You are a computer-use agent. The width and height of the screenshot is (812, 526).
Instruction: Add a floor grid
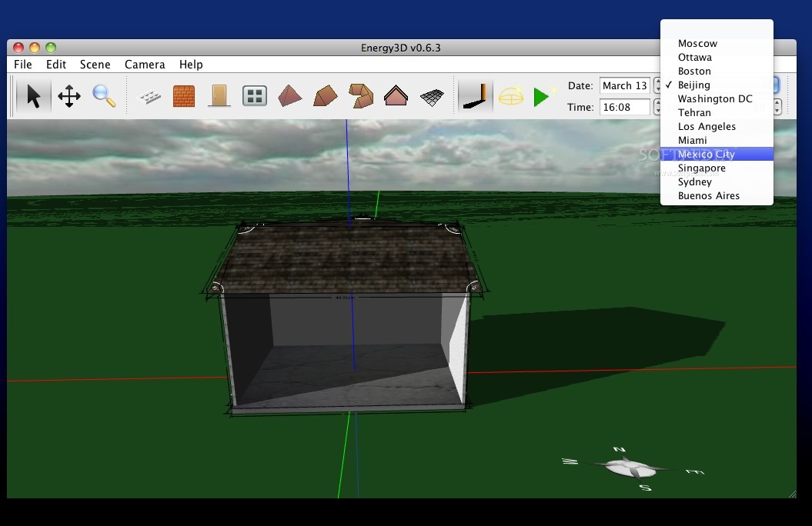pyautogui.click(x=431, y=97)
